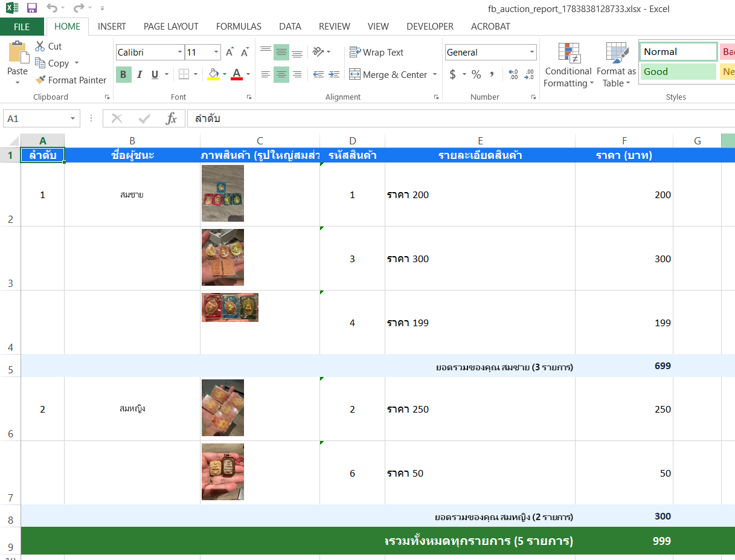Click the Copy icon
Screen dimensions: 735x560
coord(40,63)
